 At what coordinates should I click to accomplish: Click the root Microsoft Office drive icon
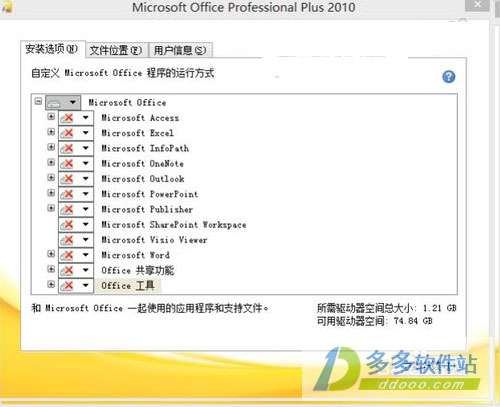(54, 103)
